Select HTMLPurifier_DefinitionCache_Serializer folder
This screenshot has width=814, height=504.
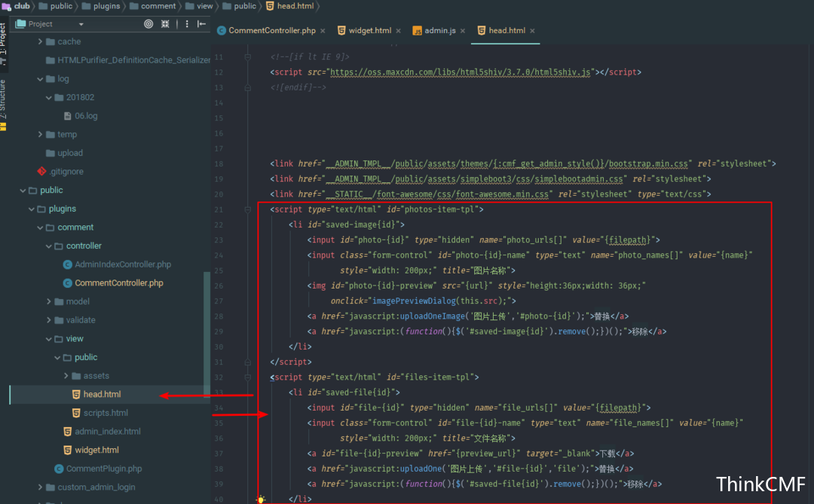[128, 60]
